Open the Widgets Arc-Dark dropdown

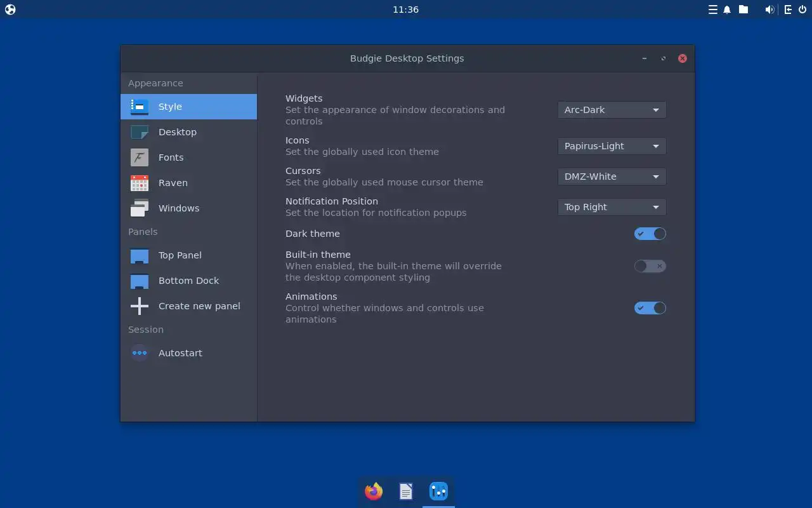pyautogui.click(x=612, y=110)
